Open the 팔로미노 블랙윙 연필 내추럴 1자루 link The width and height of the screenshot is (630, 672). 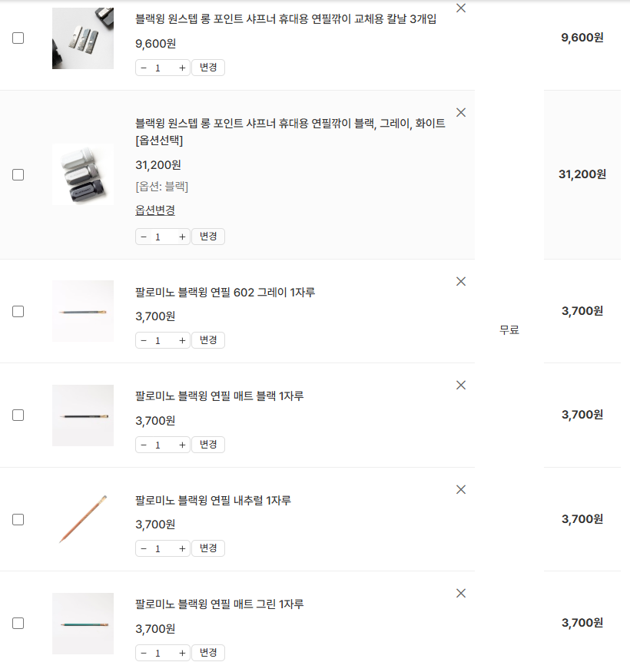click(213, 501)
